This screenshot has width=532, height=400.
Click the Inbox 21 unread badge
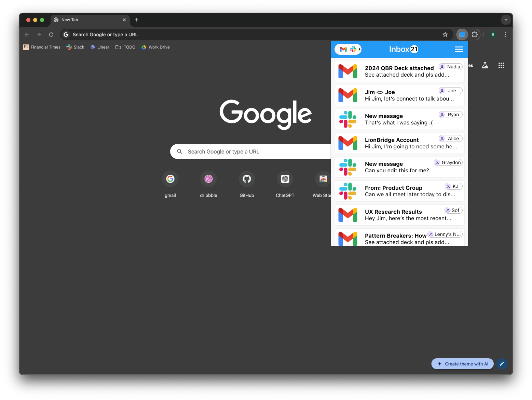(414, 49)
